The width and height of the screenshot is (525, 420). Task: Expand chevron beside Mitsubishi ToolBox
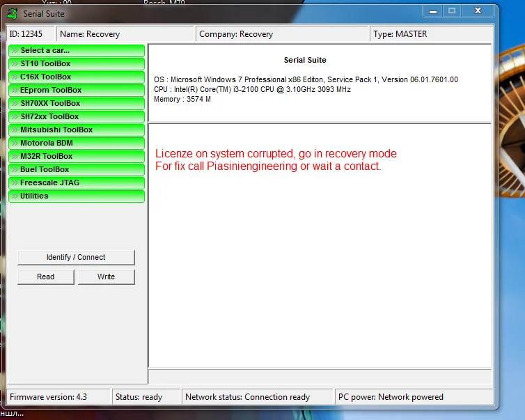click(15, 130)
